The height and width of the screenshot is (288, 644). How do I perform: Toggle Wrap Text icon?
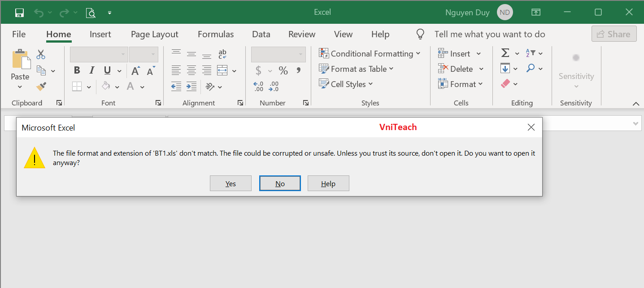coord(222,54)
